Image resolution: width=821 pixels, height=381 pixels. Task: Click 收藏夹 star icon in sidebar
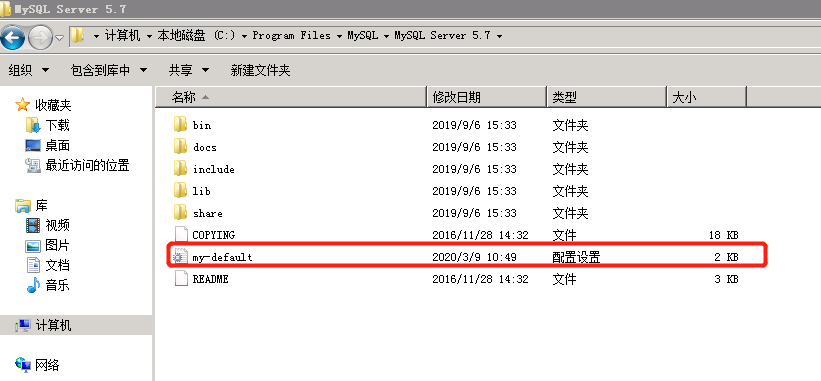point(22,105)
